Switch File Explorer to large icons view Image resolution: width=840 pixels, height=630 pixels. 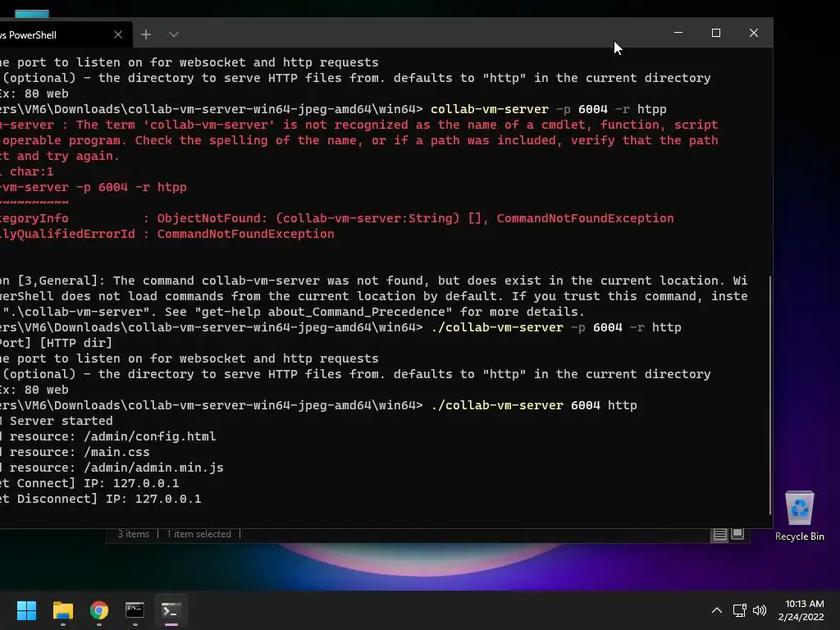tap(737, 534)
